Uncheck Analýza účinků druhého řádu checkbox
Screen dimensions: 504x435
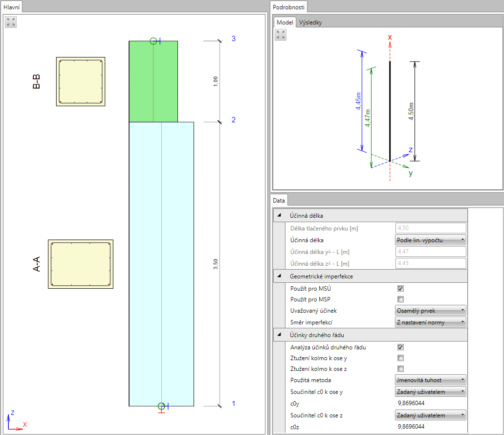pos(400,347)
